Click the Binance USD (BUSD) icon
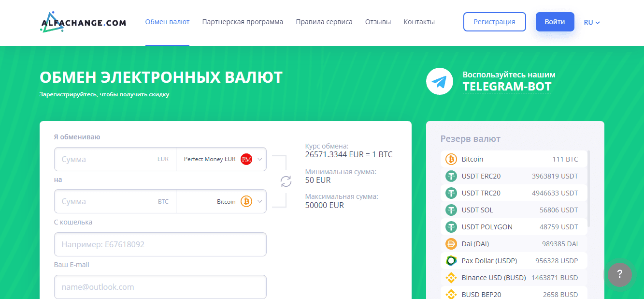This screenshot has height=299, width=644. coord(452,277)
